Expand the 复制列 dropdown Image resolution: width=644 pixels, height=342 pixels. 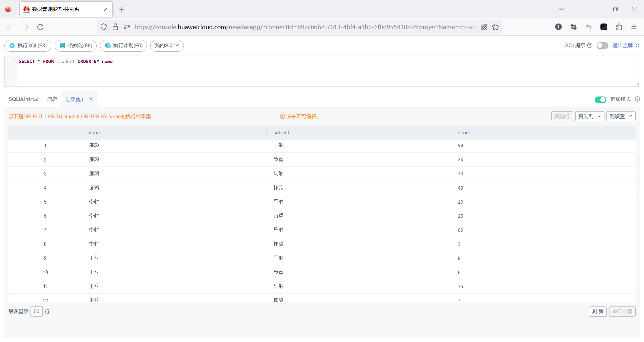tap(590, 116)
